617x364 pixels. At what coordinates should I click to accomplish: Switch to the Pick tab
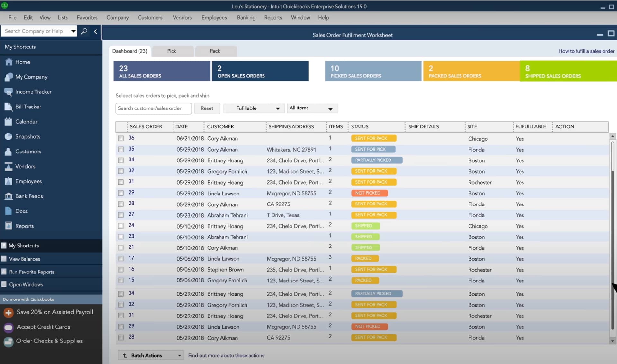tap(172, 51)
